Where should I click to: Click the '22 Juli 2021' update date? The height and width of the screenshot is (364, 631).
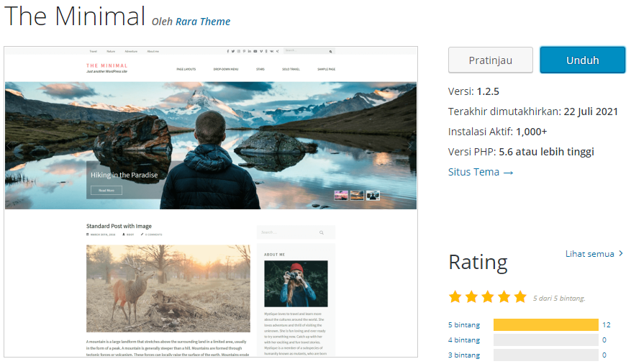[x=591, y=112]
